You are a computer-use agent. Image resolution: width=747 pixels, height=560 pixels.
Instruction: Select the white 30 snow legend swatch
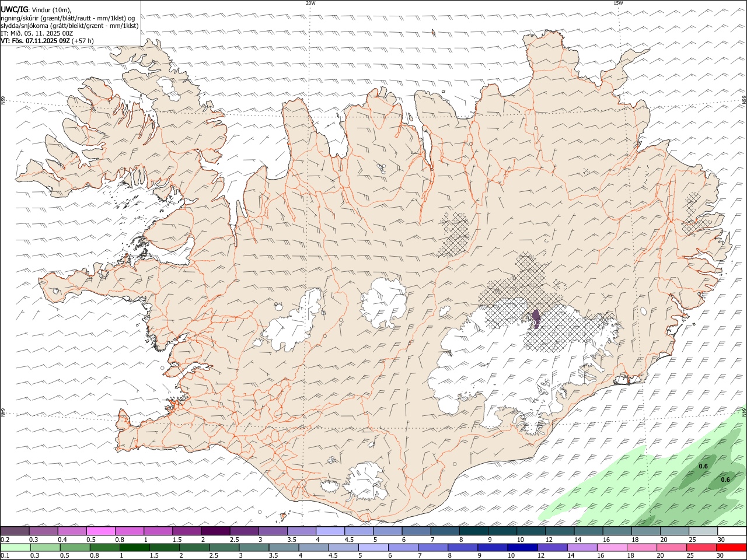pyautogui.click(x=732, y=531)
